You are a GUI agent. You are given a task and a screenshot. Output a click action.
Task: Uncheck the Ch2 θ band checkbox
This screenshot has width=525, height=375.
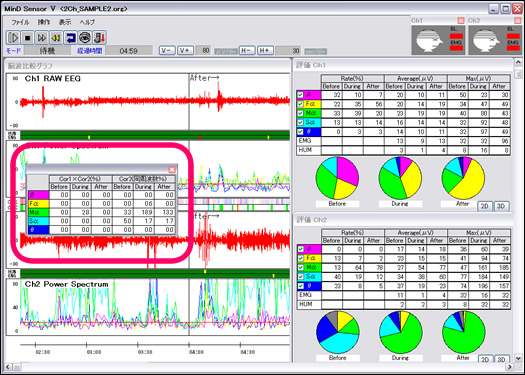click(x=301, y=286)
